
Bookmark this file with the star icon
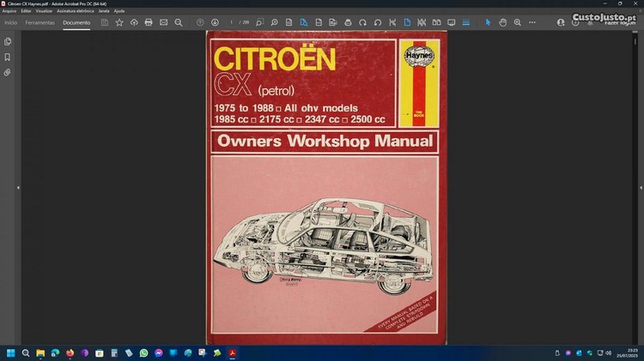(119, 22)
